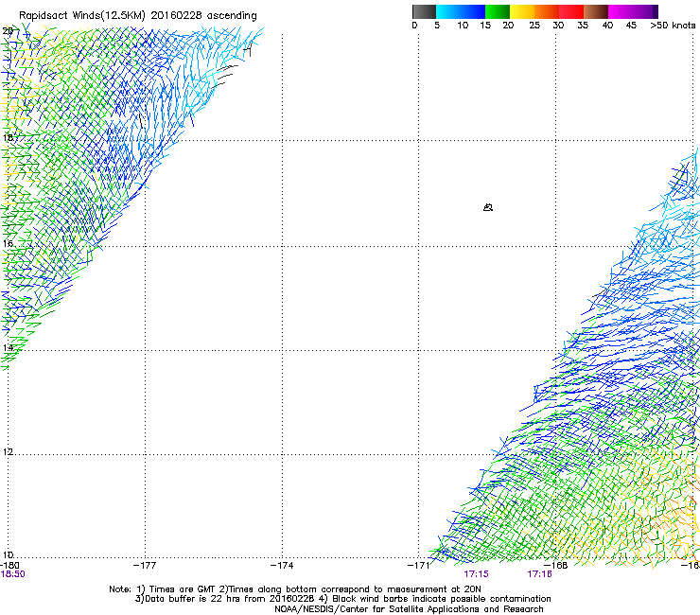Screen dimensions: 700x615
Task: Click the '17:15' purple time label
Action: [x=476, y=574]
